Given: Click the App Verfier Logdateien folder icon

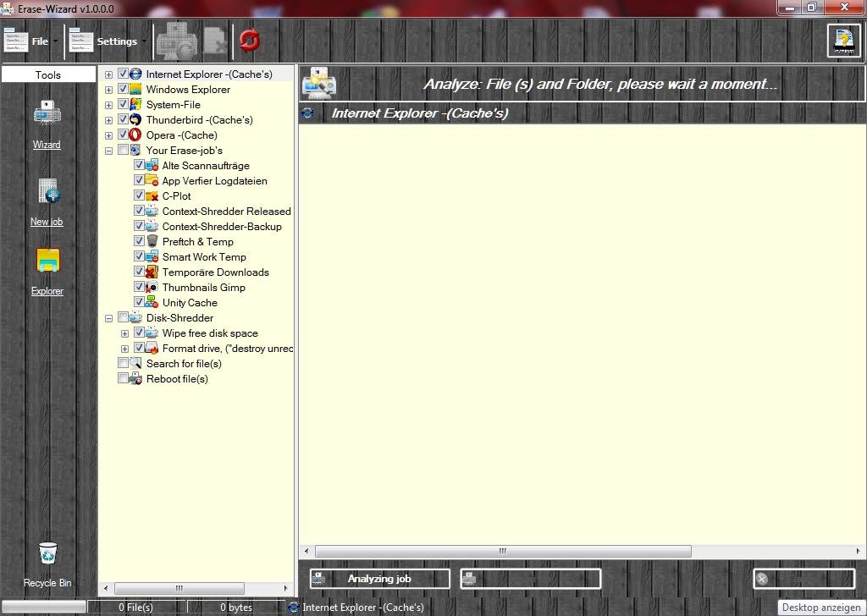Looking at the screenshot, I should [152, 181].
